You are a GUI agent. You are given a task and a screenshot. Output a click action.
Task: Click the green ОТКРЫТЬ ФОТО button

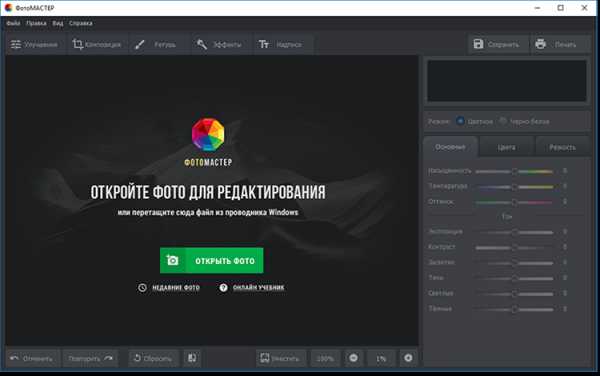(212, 260)
